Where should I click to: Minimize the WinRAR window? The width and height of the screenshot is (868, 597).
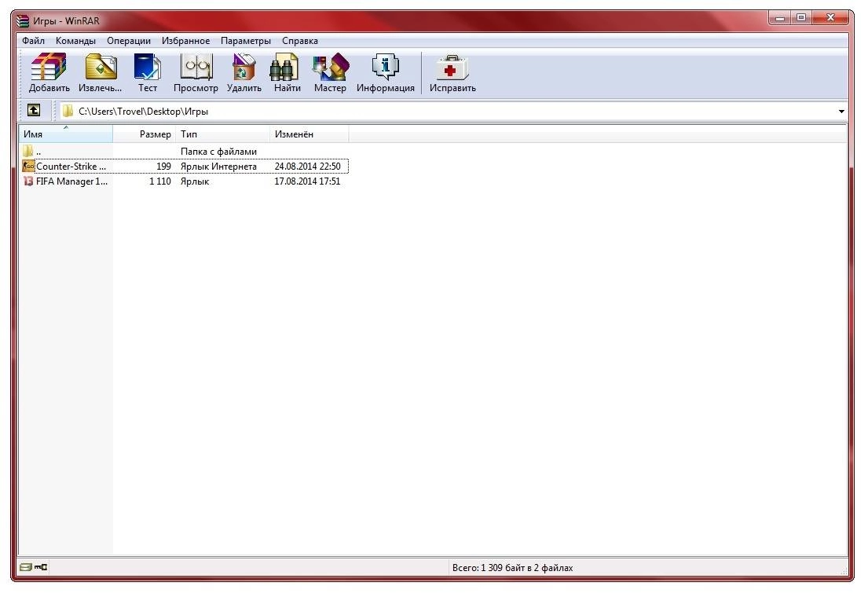780,18
